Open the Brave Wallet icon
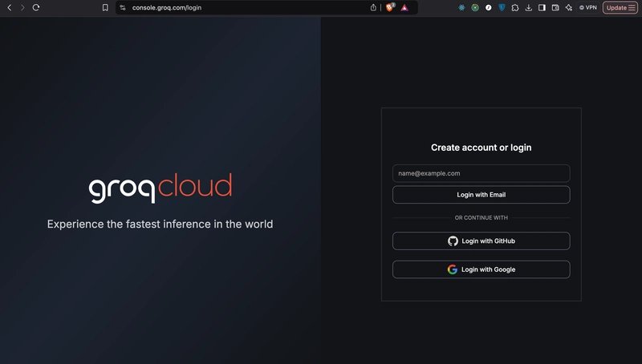The width and height of the screenshot is (642, 364). [x=555, y=7]
